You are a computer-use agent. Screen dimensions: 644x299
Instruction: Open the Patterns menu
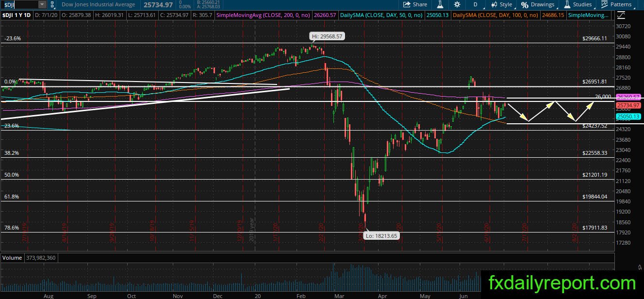pyautogui.click(x=616, y=4)
